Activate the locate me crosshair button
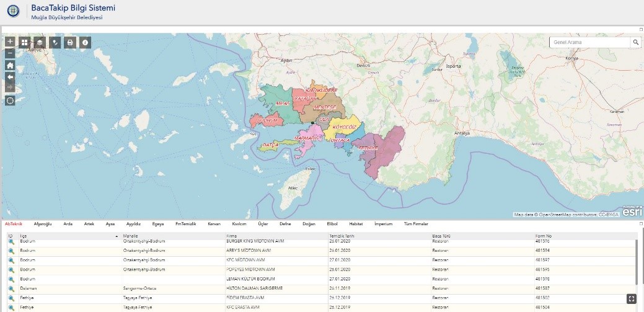Viewport: 644px width, 312px height. coord(11,100)
